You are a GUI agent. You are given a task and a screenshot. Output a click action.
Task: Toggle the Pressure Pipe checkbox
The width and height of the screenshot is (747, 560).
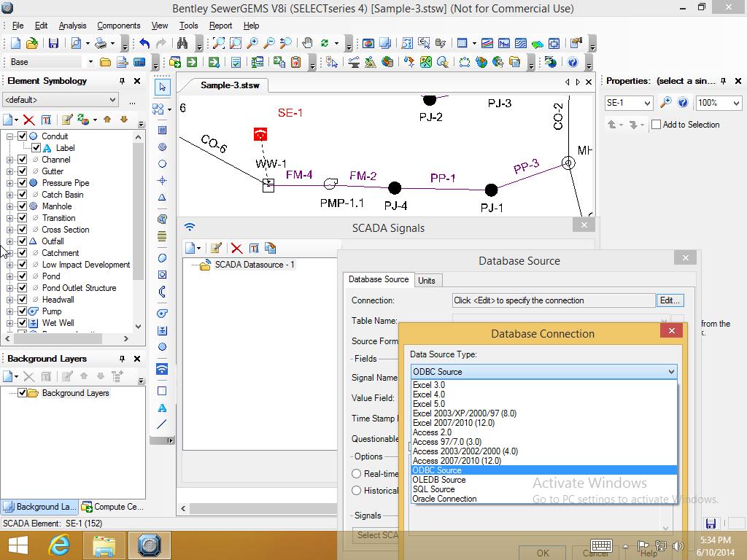tap(23, 183)
